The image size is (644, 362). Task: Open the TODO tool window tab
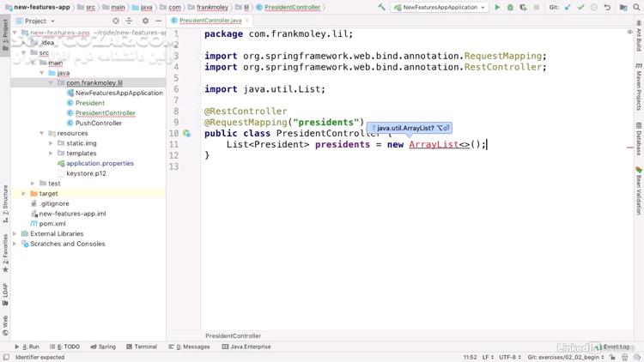[64, 347]
